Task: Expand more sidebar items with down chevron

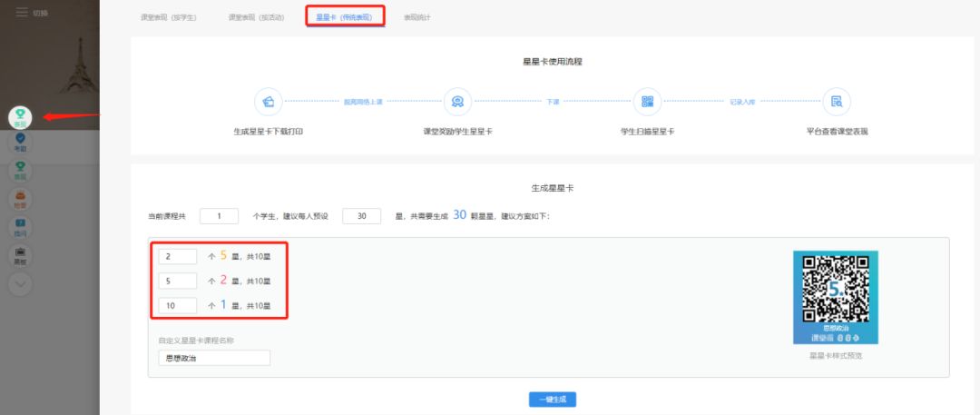Action: [x=20, y=283]
